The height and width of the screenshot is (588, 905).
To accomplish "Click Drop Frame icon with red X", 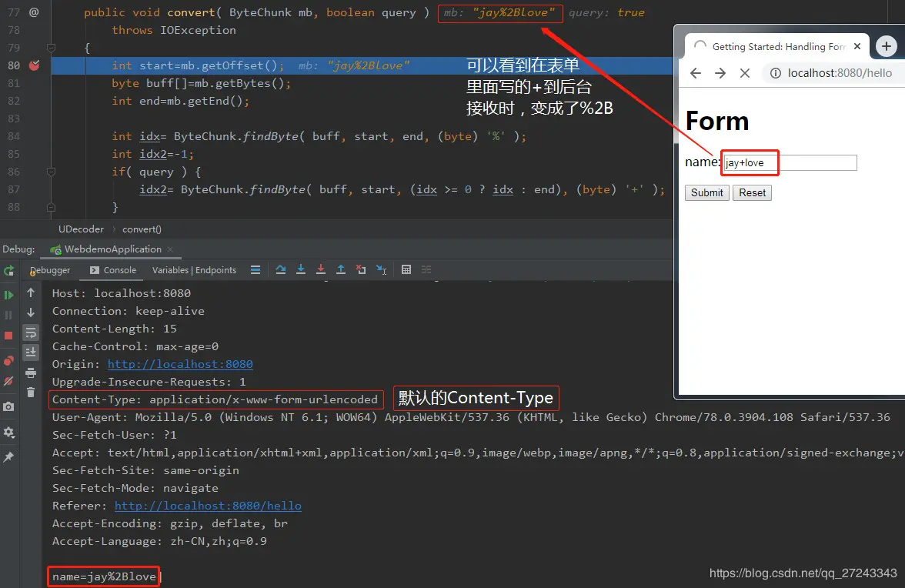I will [361, 269].
